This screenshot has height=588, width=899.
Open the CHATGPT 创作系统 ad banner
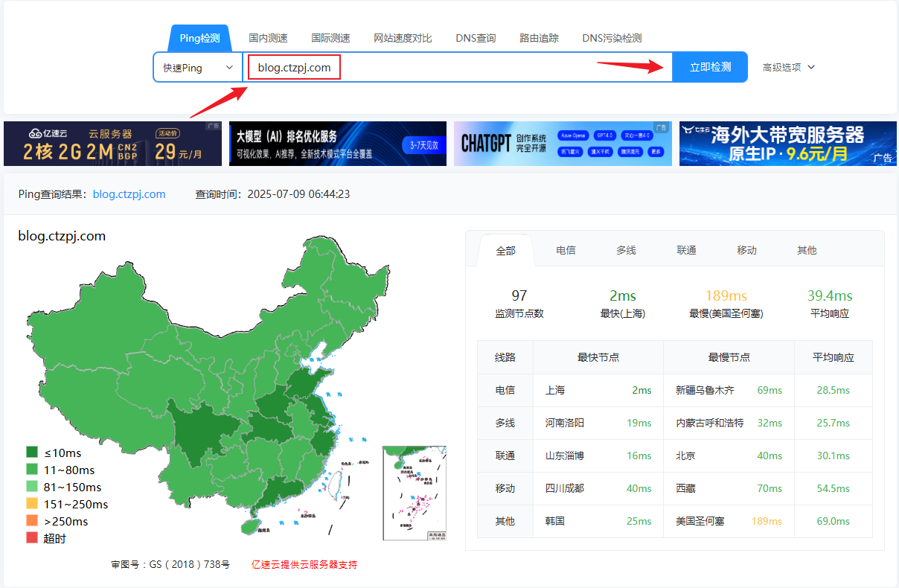562,144
